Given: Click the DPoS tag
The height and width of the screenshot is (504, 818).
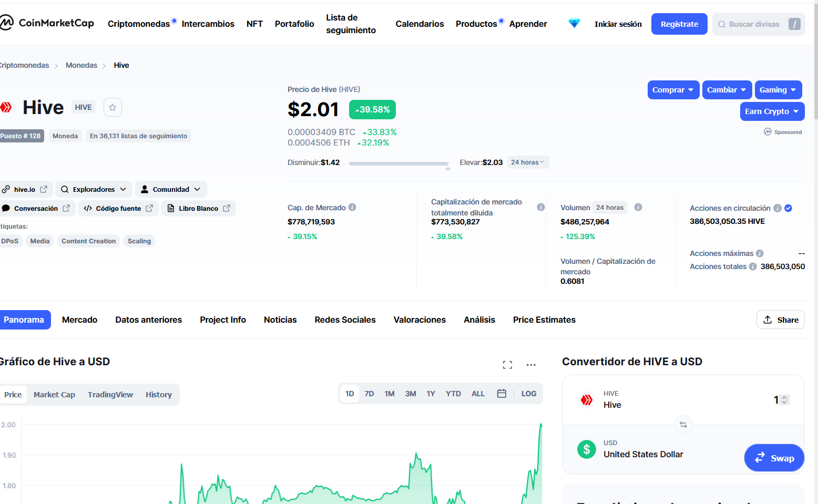Looking at the screenshot, I should (x=10, y=241).
